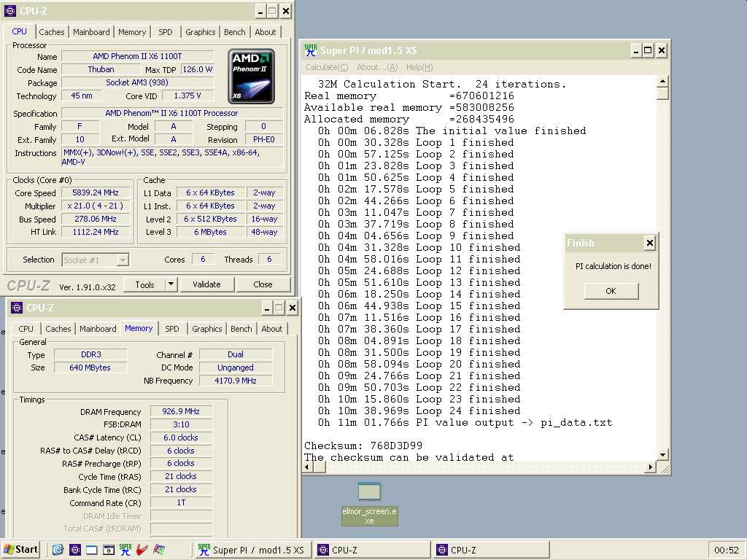
Task: Click the Close button in CPU-Z
Action: coord(263,285)
